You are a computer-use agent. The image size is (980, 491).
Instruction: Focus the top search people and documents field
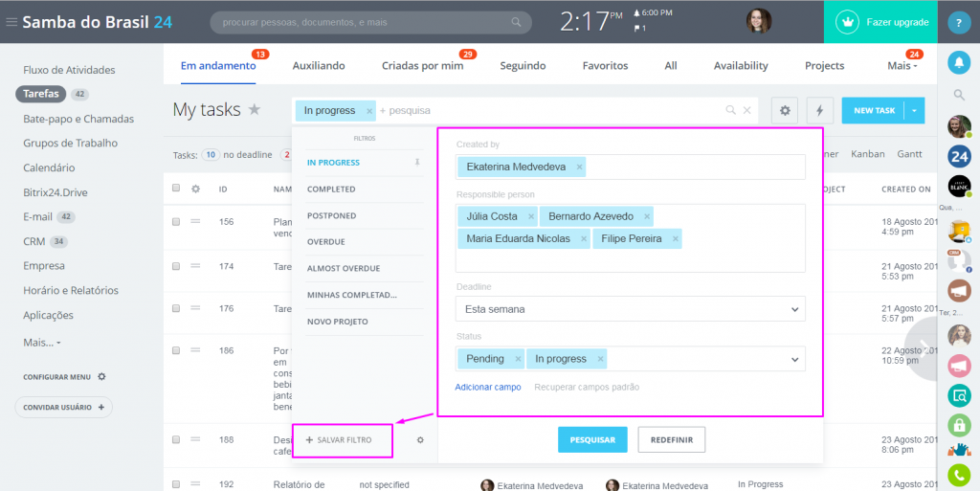[371, 22]
